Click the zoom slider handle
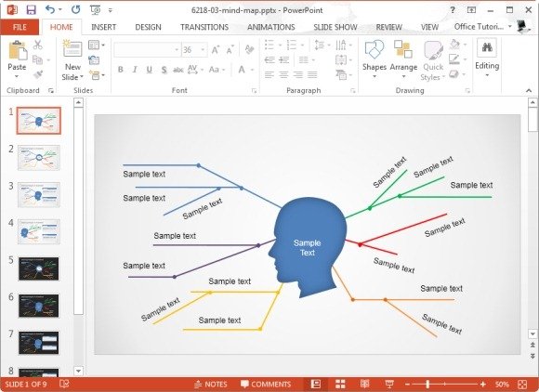 [427, 384]
